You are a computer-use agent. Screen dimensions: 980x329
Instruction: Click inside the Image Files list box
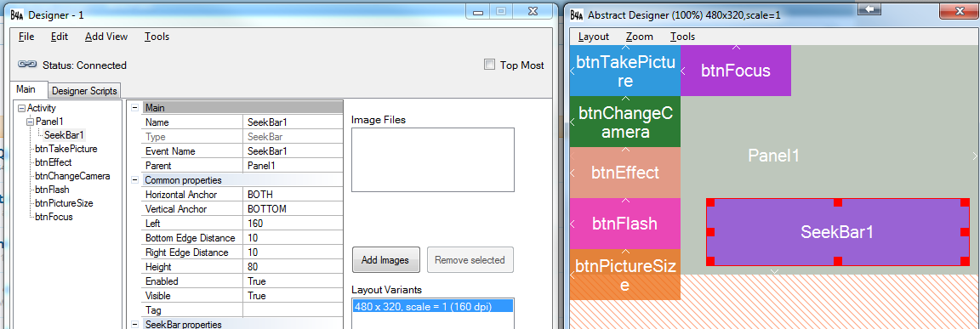(x=432, y=160)
